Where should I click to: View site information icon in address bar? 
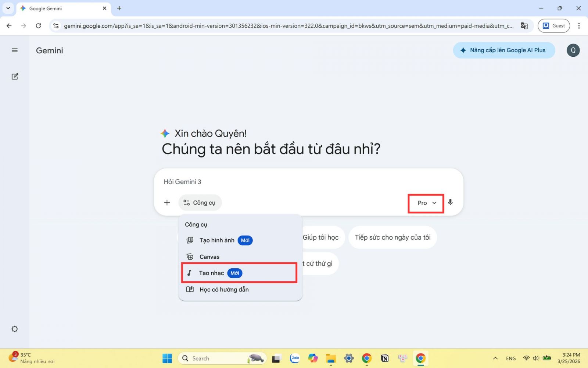[56, 26]
